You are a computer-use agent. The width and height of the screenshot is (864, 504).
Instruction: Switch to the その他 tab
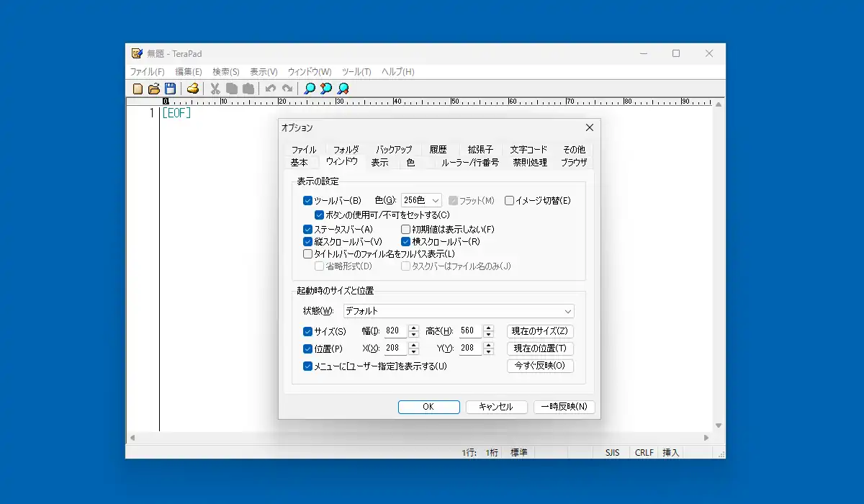pyautogui.click(x=574, y=150)
